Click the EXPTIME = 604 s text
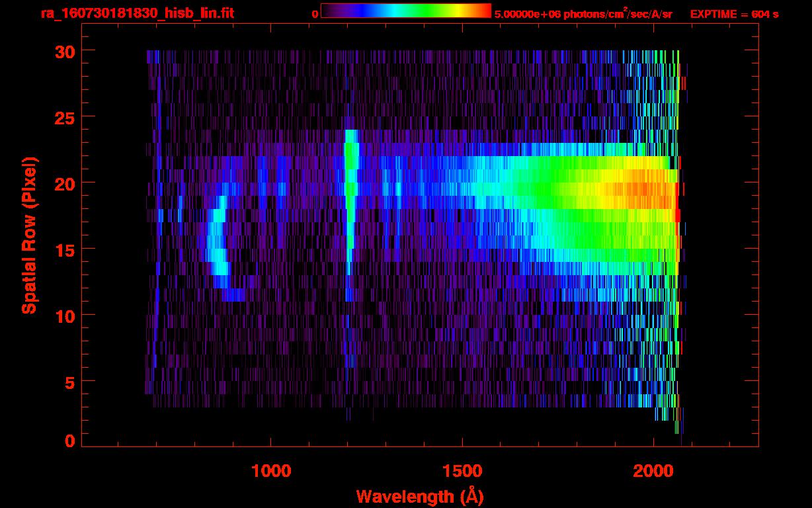812x508 pixels. [734, 14]
